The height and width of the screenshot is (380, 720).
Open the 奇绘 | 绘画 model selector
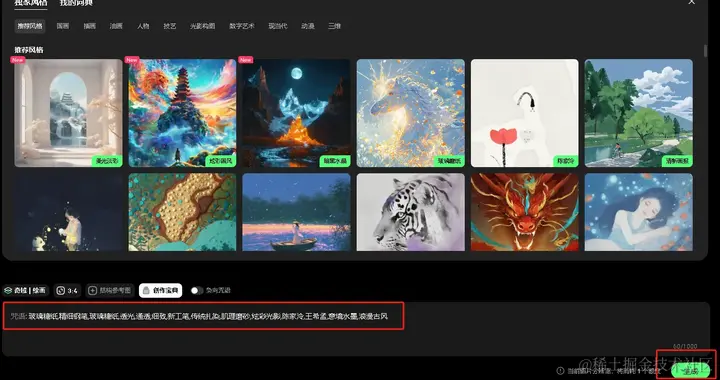25,291
